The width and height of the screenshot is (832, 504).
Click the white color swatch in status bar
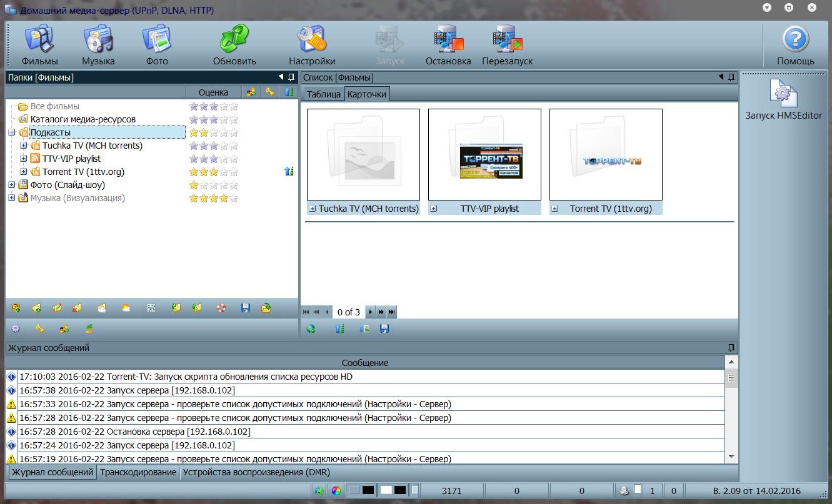pos(386,491)
